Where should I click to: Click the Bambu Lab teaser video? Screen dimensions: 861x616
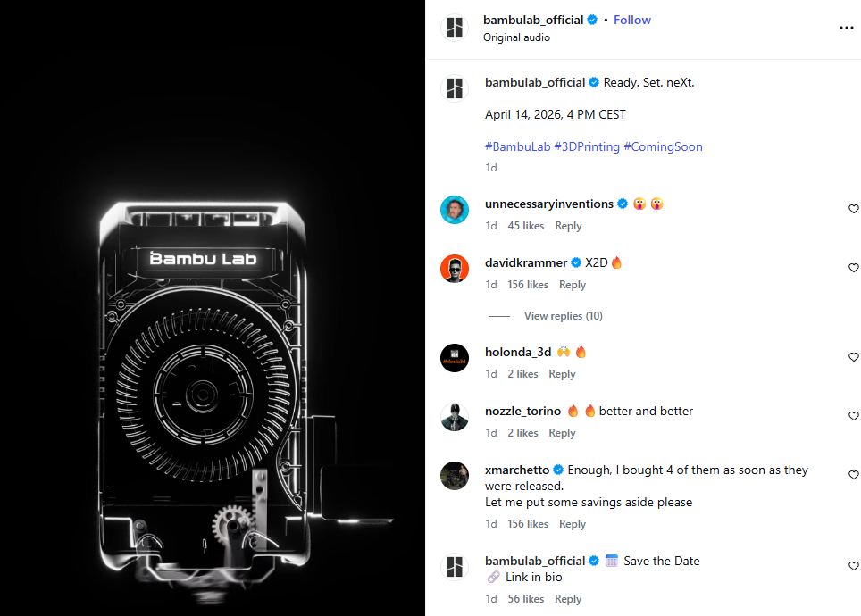[x=213, y=308]
